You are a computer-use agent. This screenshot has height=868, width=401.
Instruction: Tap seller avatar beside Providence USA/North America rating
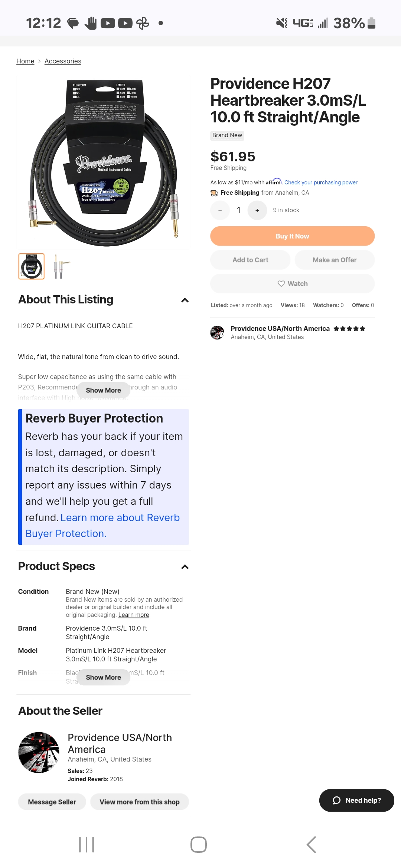217,333
